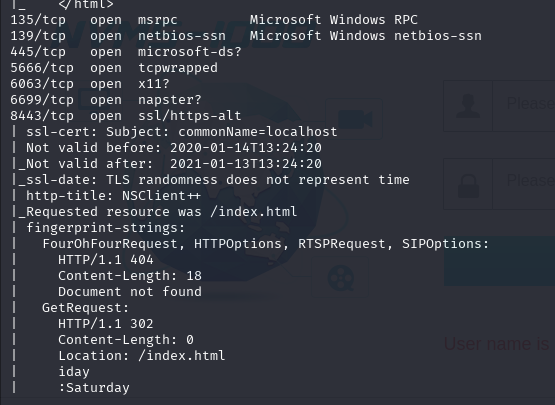
Task: Click the 135/tcp msrpc output line
Action: [214, 20]
